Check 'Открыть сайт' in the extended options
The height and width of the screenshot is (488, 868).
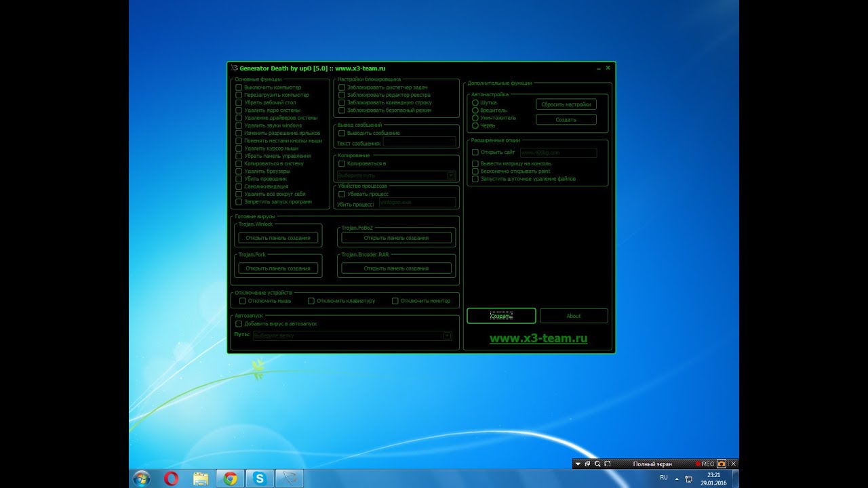coord(475,152)
